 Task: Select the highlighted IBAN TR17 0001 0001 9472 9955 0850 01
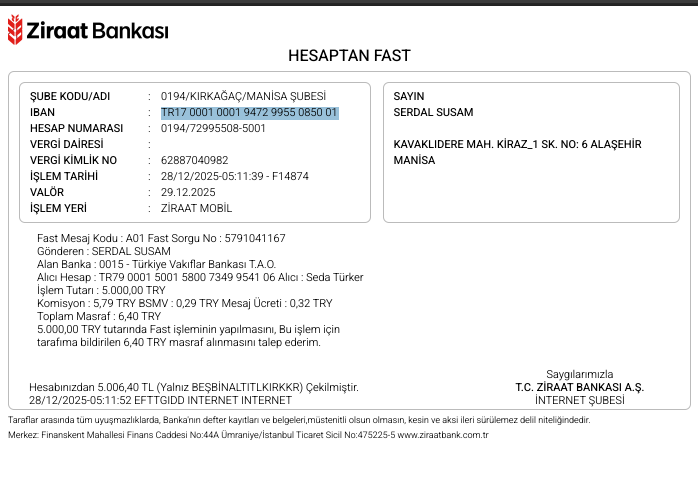249,113
